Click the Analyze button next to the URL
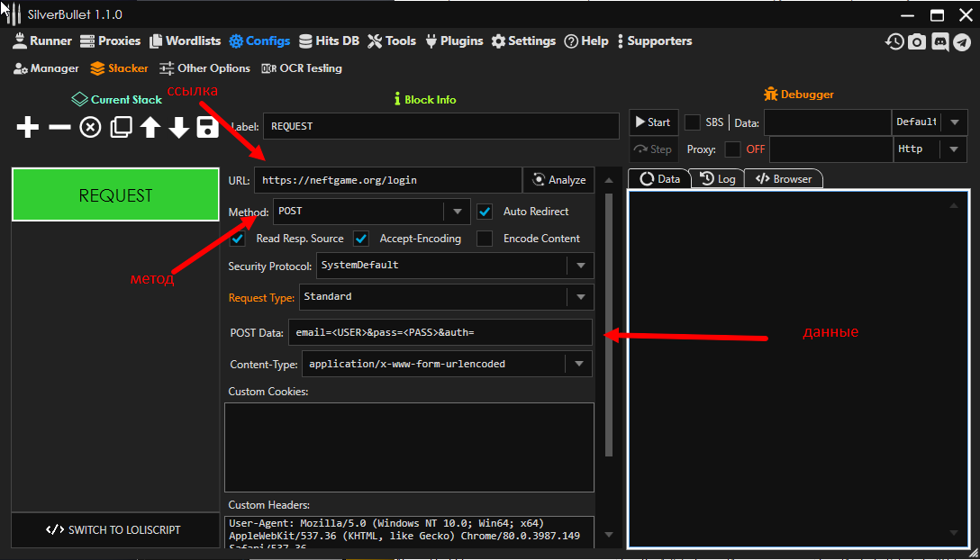 (x=558, y=180)
